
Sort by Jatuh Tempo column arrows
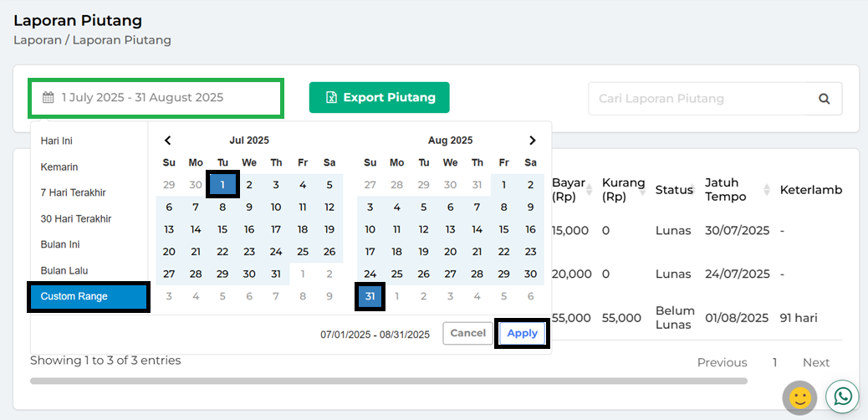(767, 190)
